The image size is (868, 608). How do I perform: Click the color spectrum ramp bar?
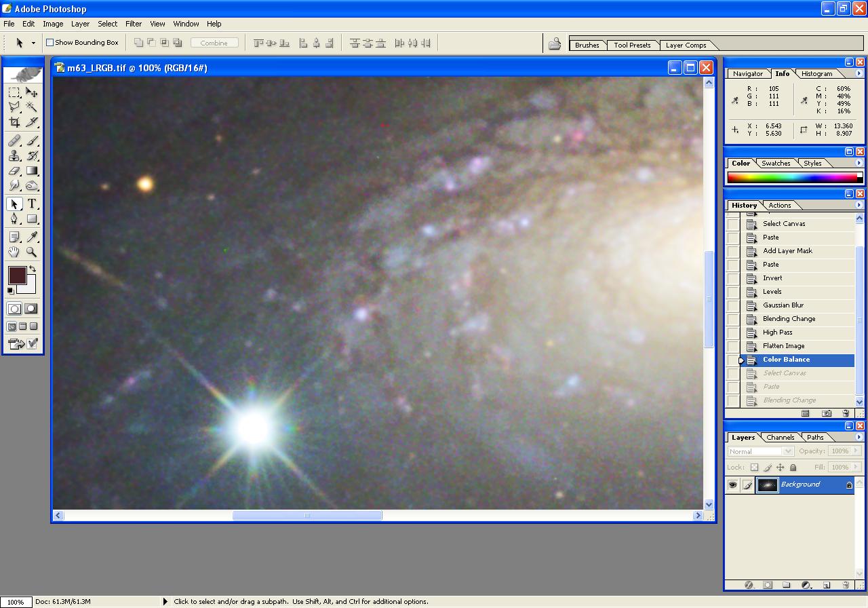pyautogui.click(x=792, y=178)
